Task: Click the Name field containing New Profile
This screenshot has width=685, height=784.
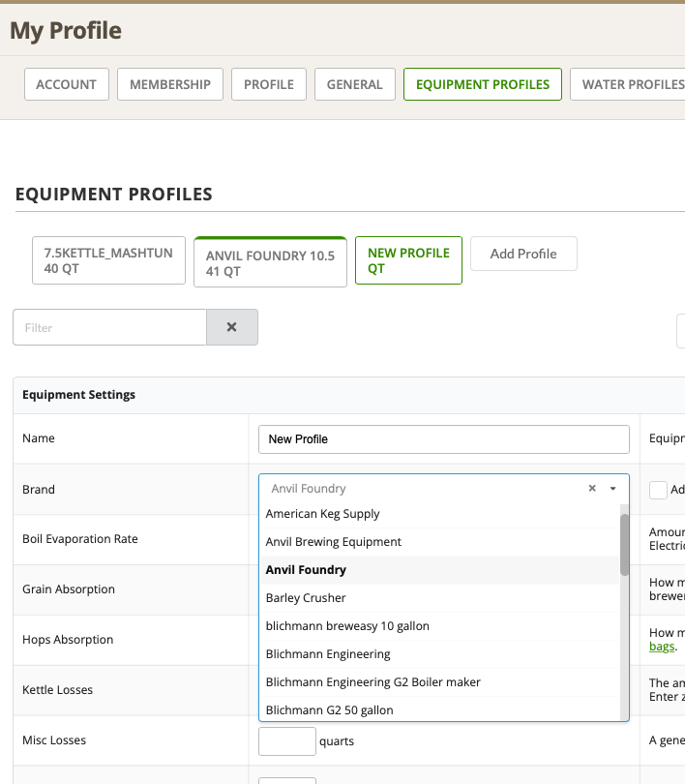Action: click(444, 439)
